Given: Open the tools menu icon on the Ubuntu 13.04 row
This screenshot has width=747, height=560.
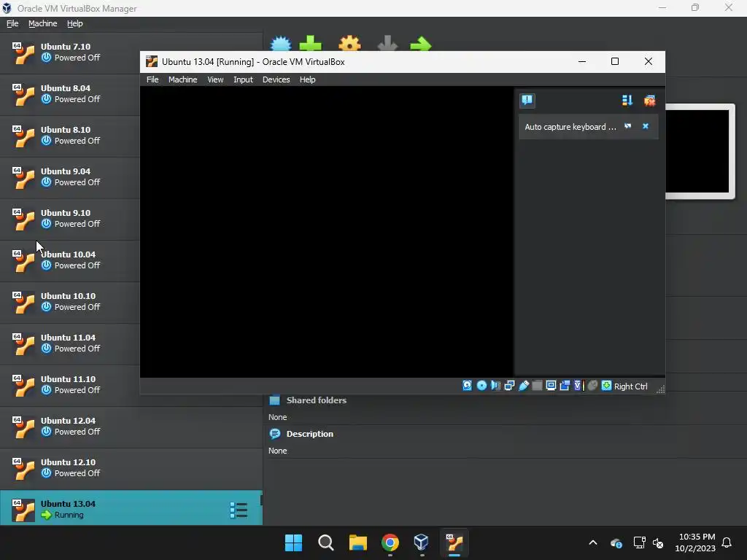Looking at the screenshot, I should [239, 510].
